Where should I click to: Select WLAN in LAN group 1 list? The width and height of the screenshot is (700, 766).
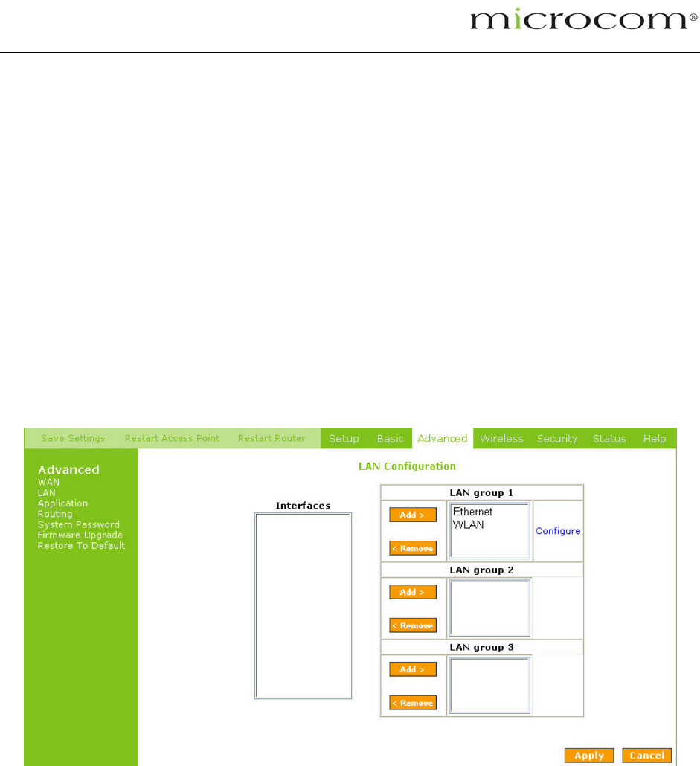coord(468,525)
